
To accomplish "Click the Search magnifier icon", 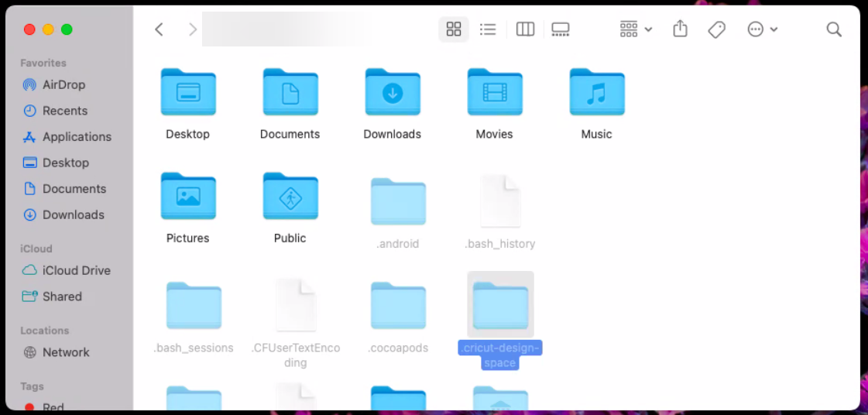I will point(834,29).
